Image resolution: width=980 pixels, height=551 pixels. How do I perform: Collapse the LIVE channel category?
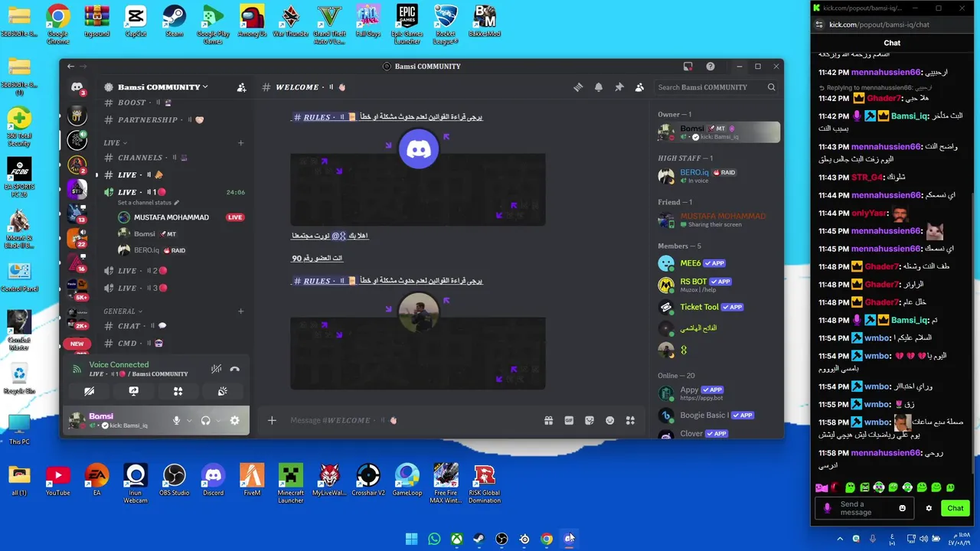coord(115,143)
